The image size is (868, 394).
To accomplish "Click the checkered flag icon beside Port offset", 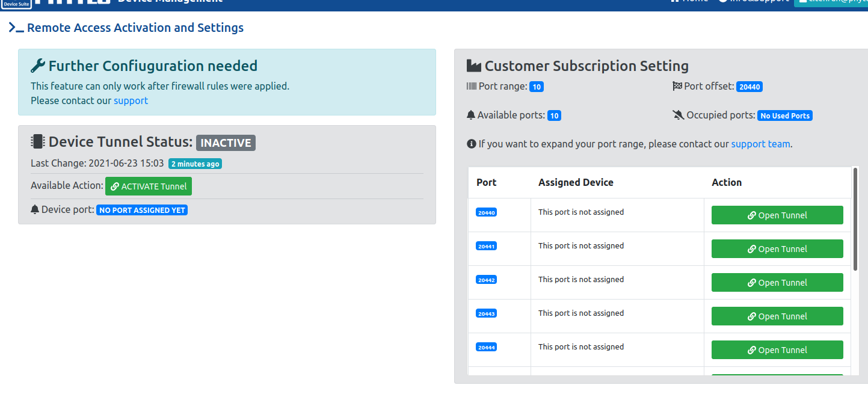I will 677,87.
